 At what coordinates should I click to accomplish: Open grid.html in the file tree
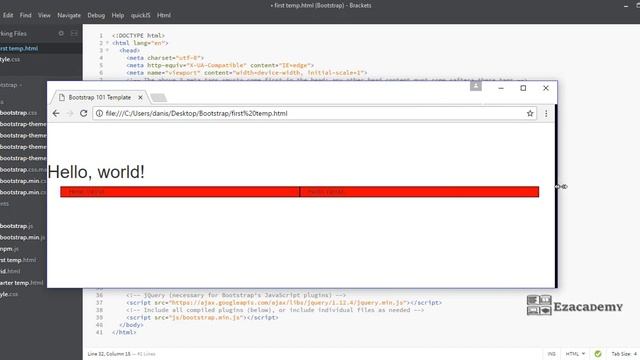click(10, 271)
